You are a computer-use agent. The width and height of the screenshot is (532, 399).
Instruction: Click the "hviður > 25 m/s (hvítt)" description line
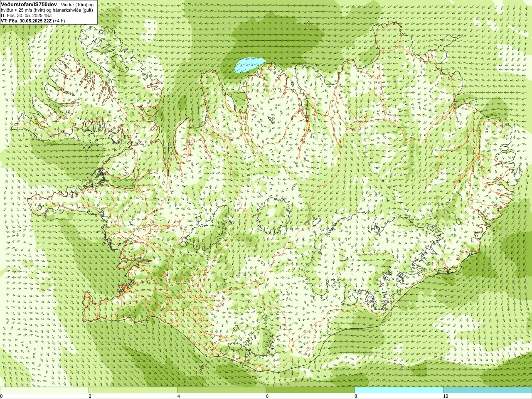click(x=47, y=10)
